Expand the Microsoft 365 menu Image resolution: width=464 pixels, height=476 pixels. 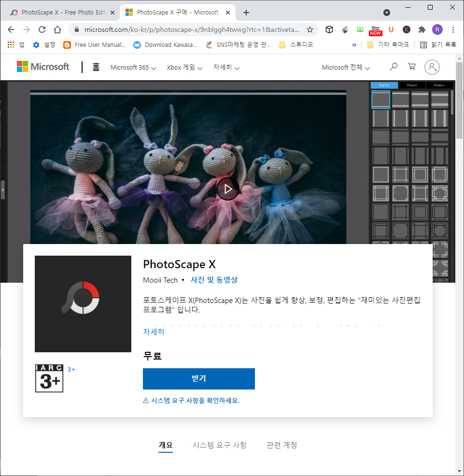tap(133, 67)
